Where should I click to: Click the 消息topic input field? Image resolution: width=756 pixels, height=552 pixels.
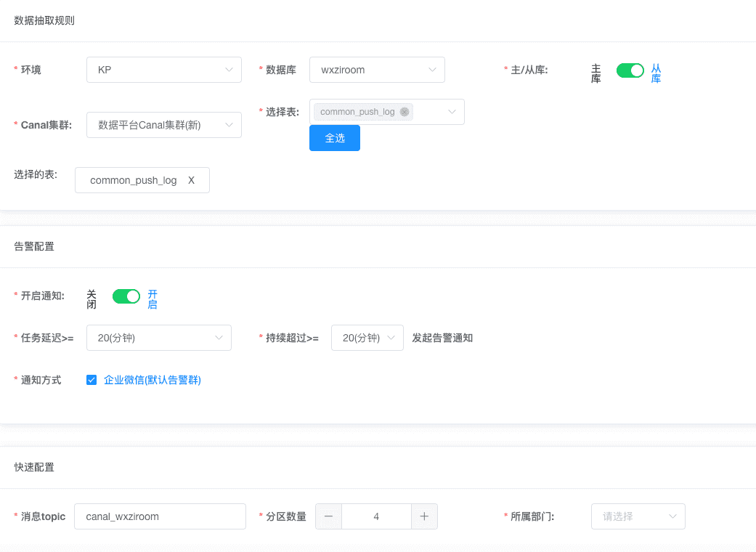160,516
